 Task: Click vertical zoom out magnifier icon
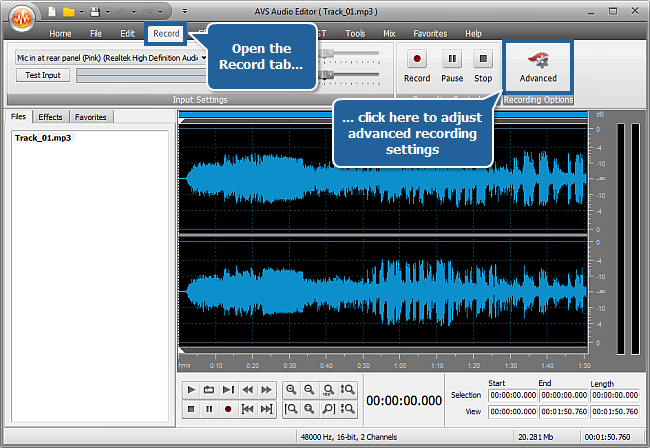pos(347,409)
